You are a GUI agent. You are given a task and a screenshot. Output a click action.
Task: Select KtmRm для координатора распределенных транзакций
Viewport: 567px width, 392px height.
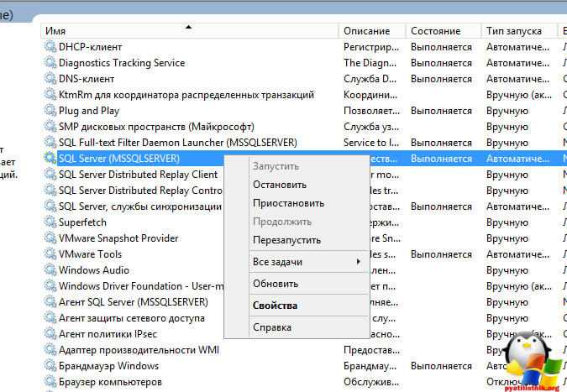[186, 94]
